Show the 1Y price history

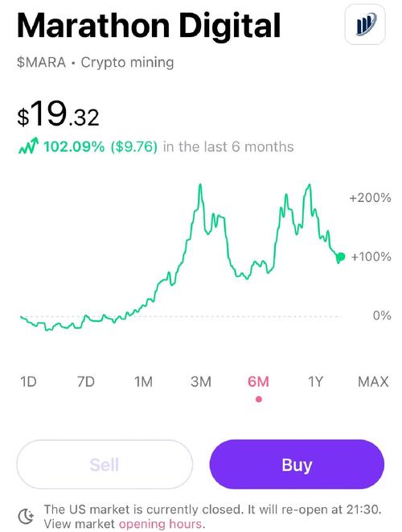(x=315, y=381)
